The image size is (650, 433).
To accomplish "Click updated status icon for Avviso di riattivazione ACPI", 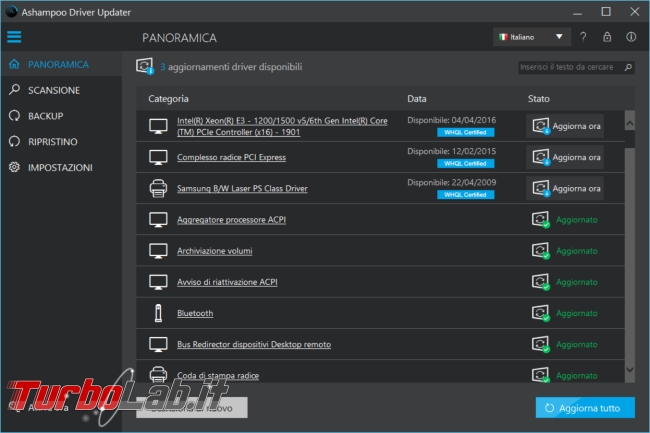I will [x=541, y=282].
